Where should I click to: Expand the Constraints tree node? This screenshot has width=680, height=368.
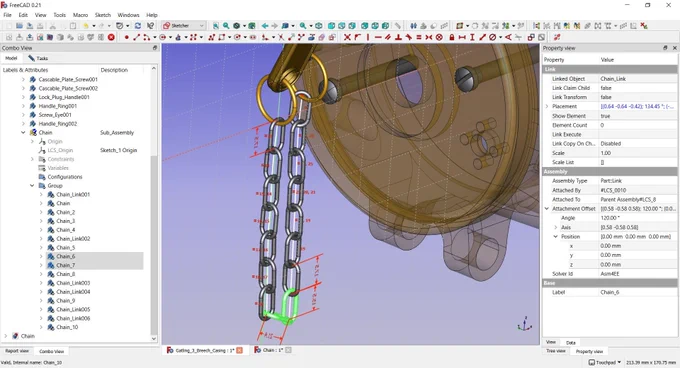(32, 159)
